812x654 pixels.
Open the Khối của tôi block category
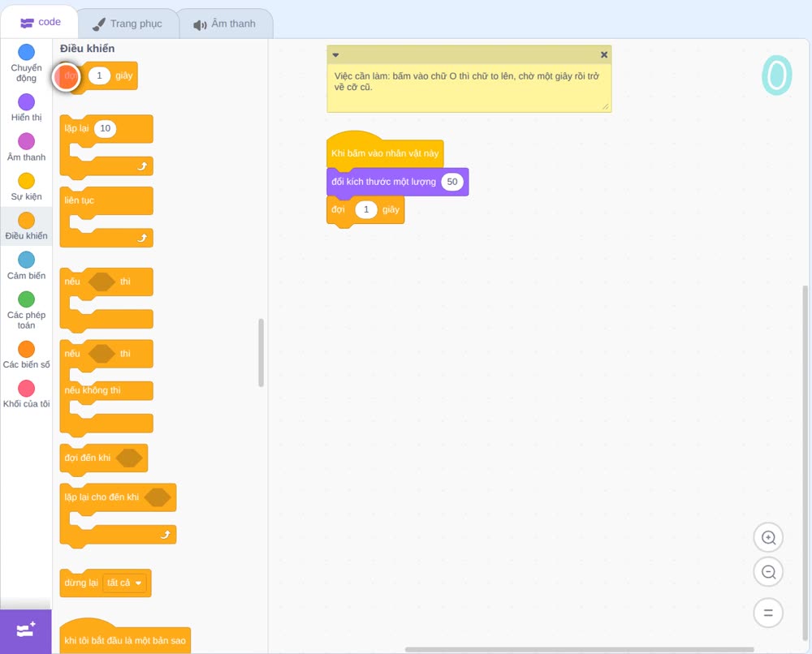point(26,394)
